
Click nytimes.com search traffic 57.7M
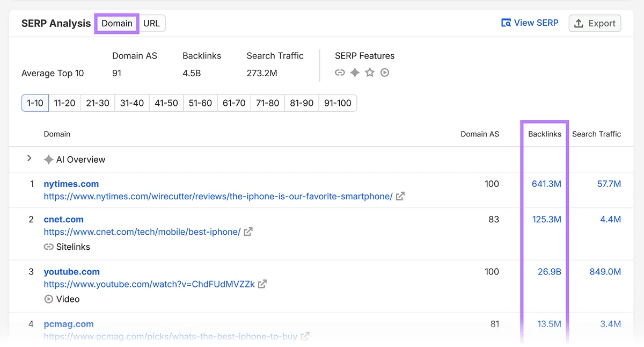[609, 184]
